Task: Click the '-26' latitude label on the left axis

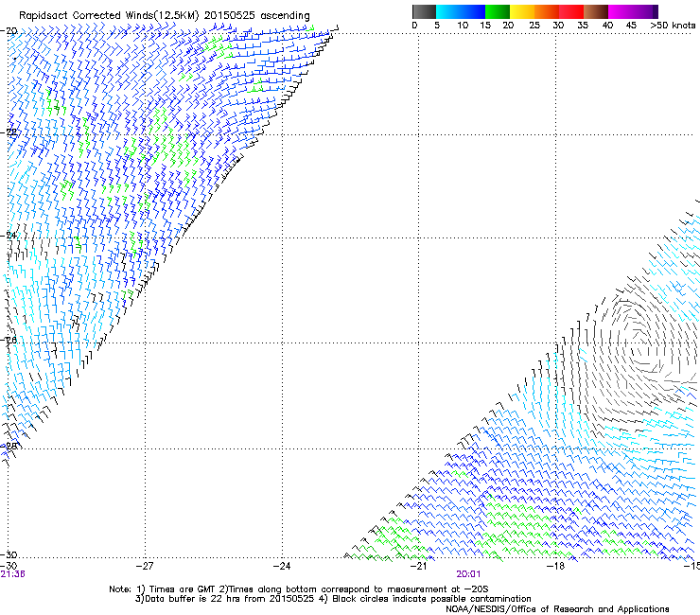Action: pyautogui.click(x=9, y=341)
